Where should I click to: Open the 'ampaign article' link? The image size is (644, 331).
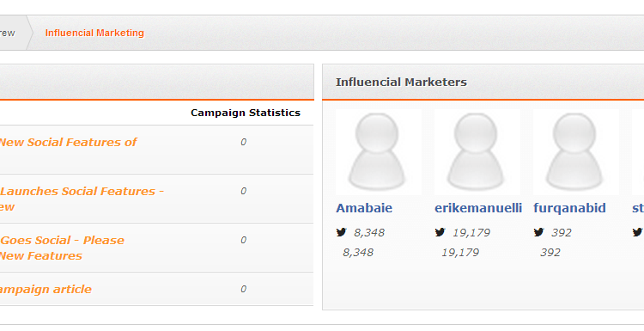(x=46, y=289)
